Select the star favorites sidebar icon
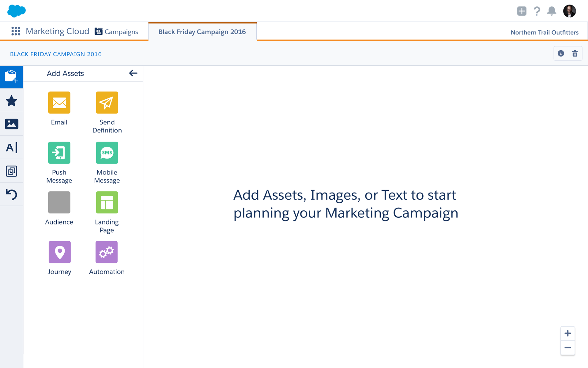 coord(12,101)
